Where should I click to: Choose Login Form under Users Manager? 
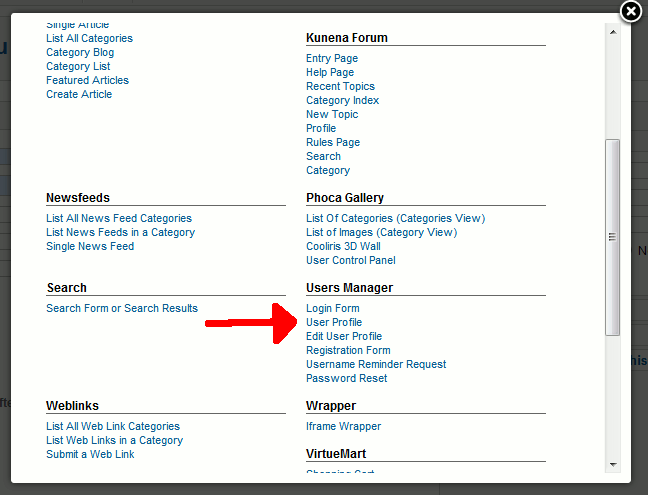pyautogui.click(x=332, y=308)
